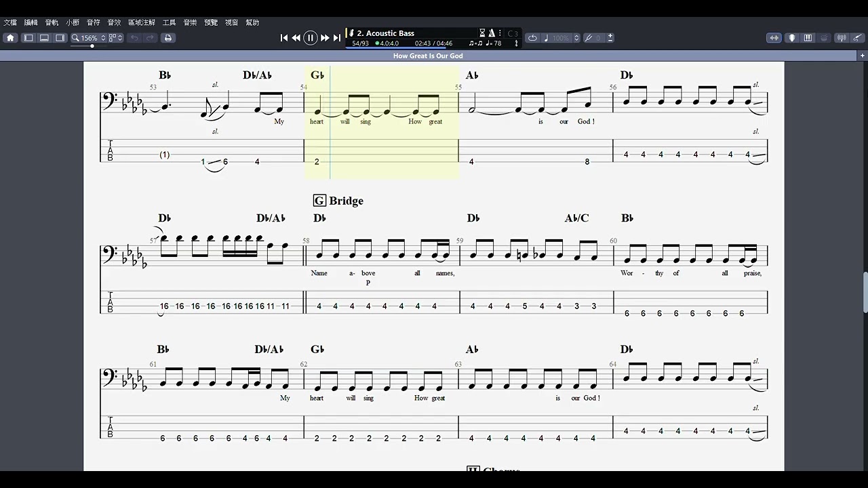Click the plus/minus transpose button
The height and width of the screenshot is (488, 868).
(610, 38)
